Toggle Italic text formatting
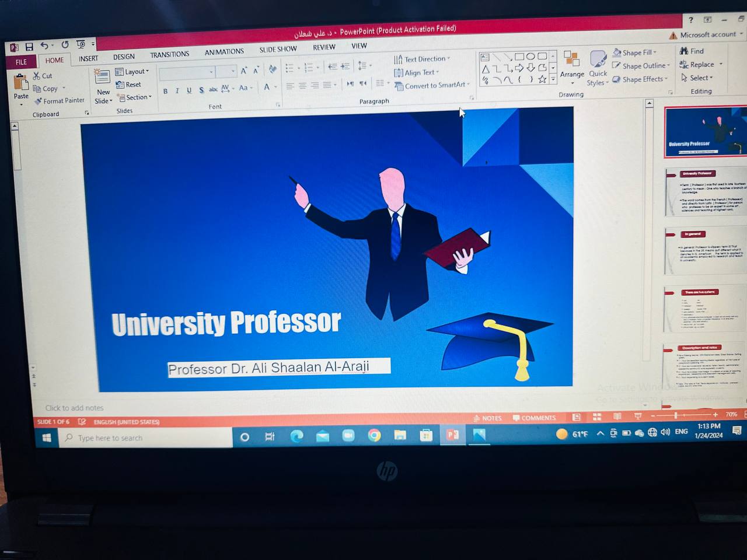Image resolution: width=747 pixels, height=560 pixels. [177, 91]
